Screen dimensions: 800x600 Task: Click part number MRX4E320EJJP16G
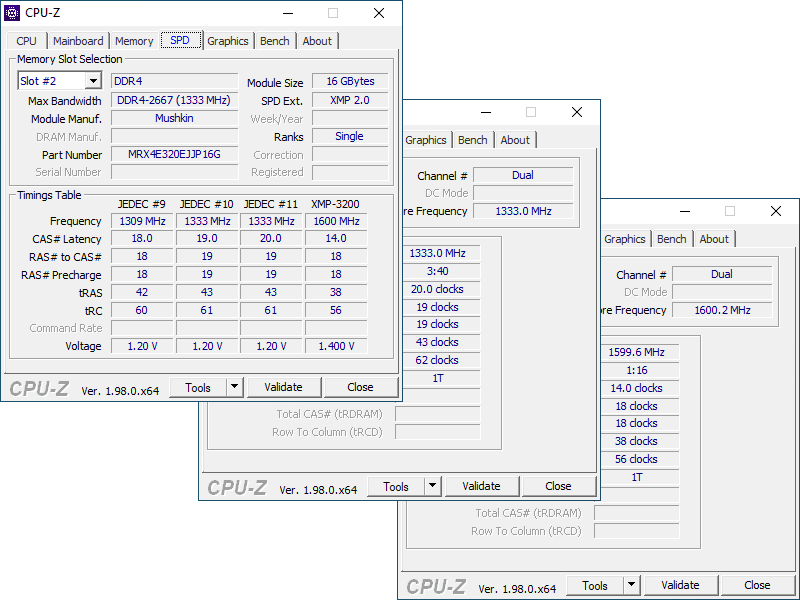pyautogui.click(x=174, y=155)
